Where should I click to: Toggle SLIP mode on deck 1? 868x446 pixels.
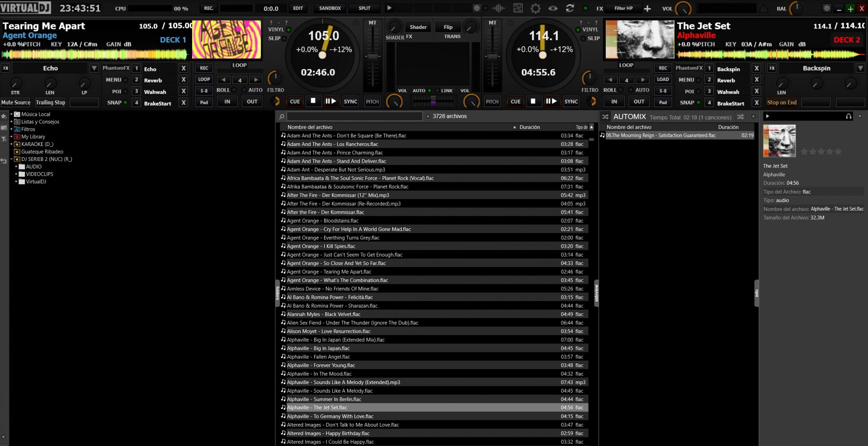(284, 38)
